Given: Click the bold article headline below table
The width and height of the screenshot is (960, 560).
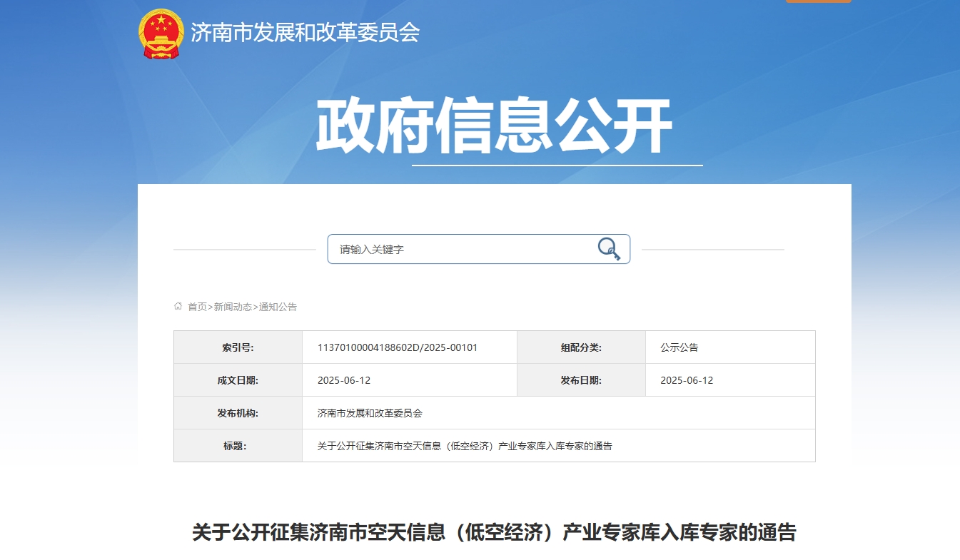Looking at the screenshot, I should 494,532.
